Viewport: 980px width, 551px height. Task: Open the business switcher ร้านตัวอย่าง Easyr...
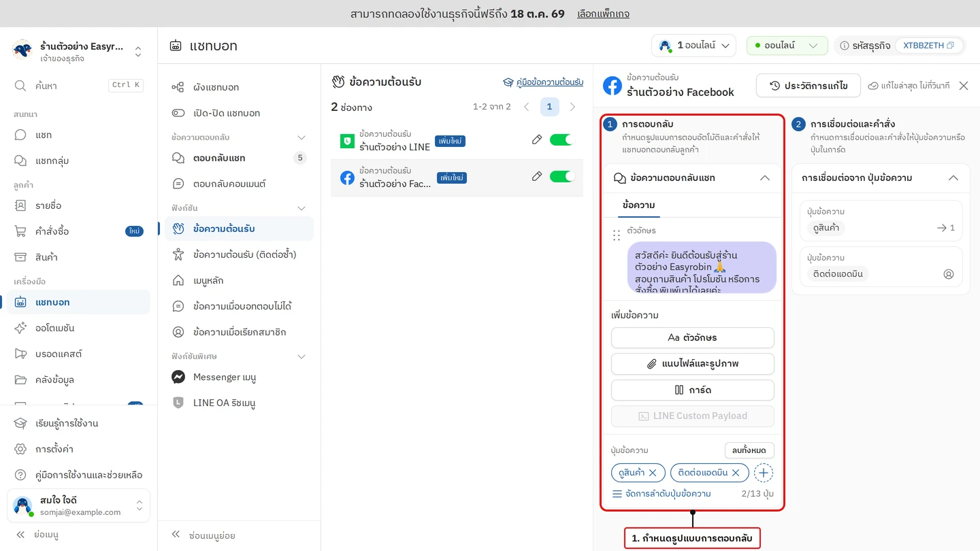78,51
